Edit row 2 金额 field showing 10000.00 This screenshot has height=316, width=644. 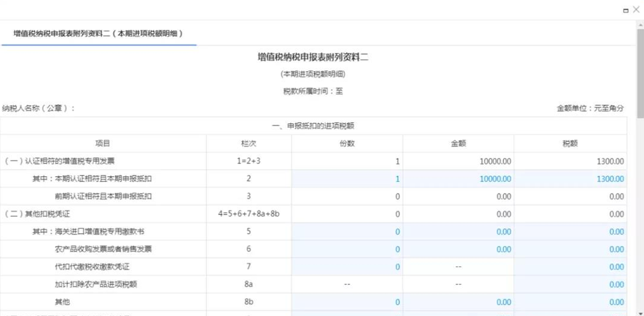point(459,179)
